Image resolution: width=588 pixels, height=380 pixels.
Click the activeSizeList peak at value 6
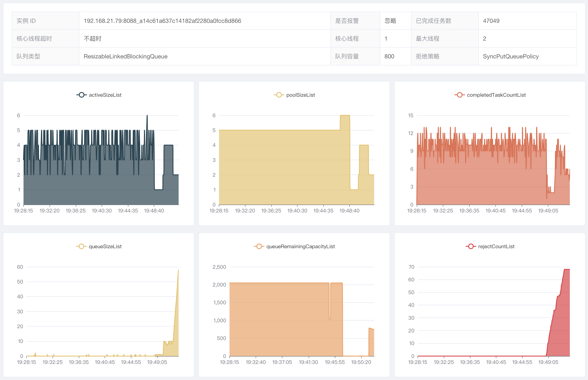click(x=147, y=116)
